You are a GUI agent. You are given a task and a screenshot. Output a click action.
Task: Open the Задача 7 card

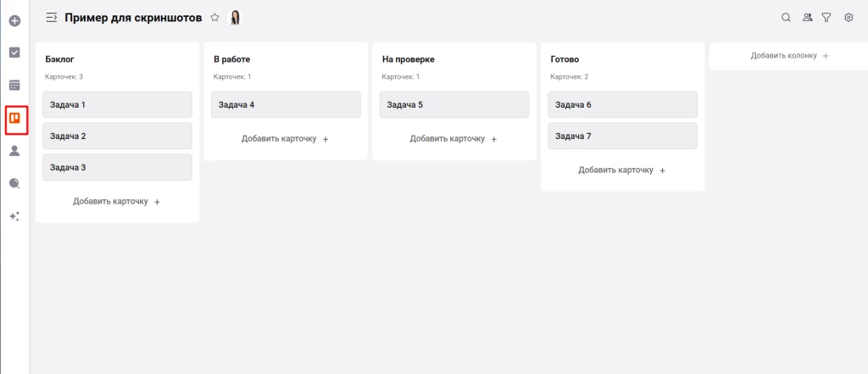click(x=622, y=137)
